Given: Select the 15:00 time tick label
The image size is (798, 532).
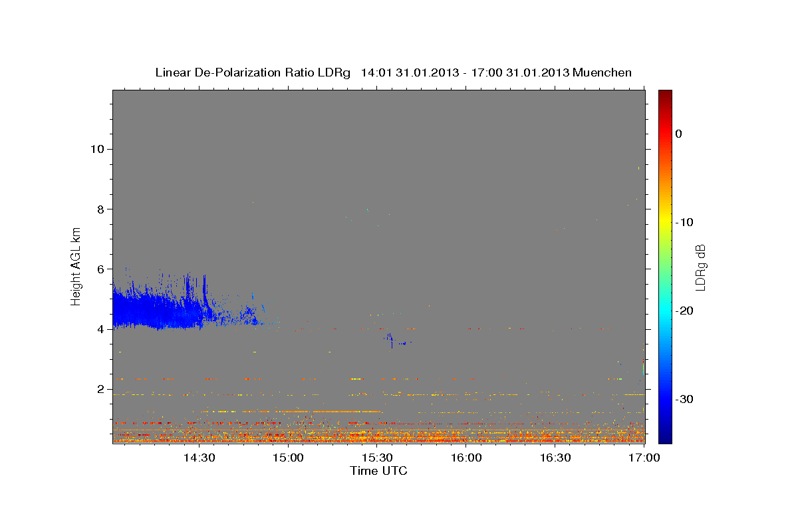Looking at the screenshot, I should pyautogui.click(x=288, y=458).
